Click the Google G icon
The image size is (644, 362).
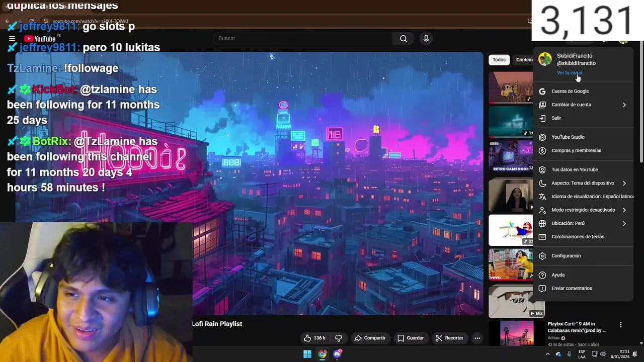542,91
